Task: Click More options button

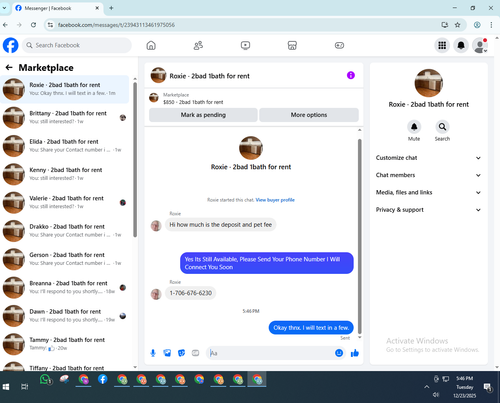Action: click(x=309, y=115)
